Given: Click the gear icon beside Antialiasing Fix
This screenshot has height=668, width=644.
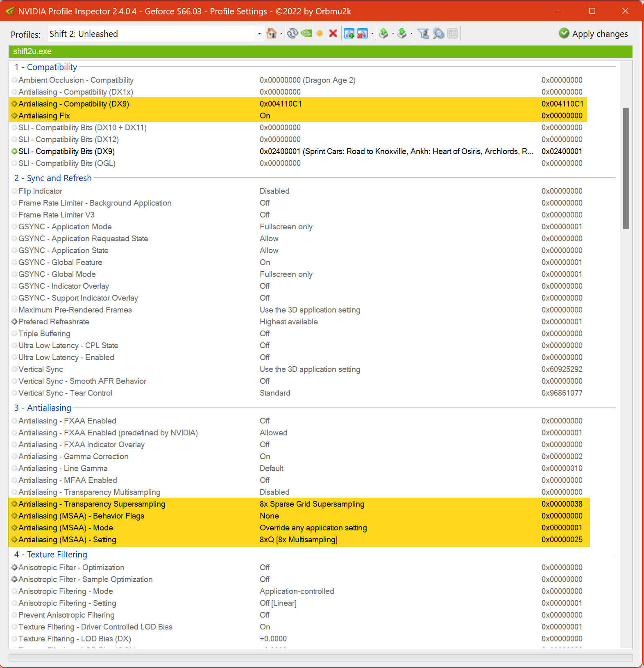Looking at the screenshot, I should (x=14, y=116).
